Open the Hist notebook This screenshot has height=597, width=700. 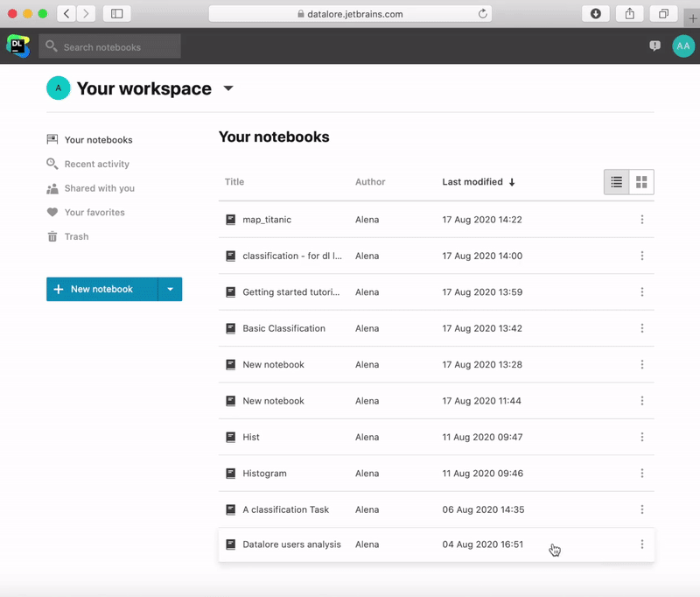click(x=251, y=437)
